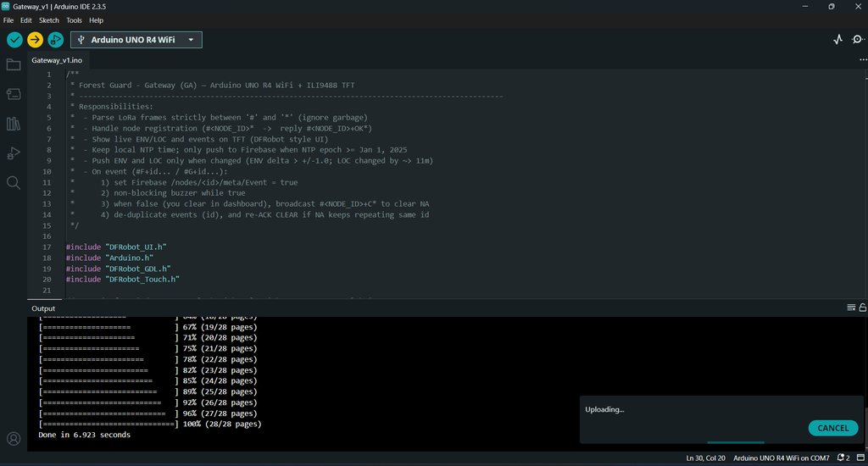The width and height of the screenshot is (868, 466).
Task: Click the Output panel label
Action: (43, 308)
